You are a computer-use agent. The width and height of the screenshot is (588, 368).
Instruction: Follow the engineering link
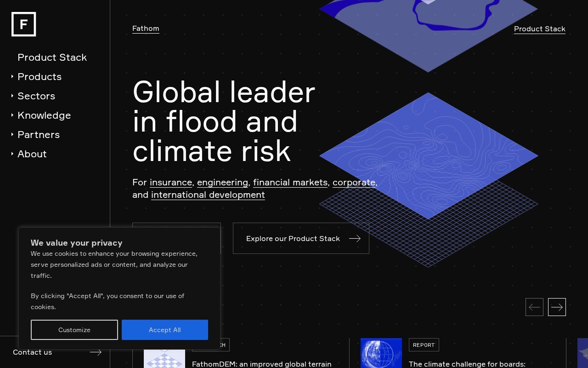click(222, 183)
